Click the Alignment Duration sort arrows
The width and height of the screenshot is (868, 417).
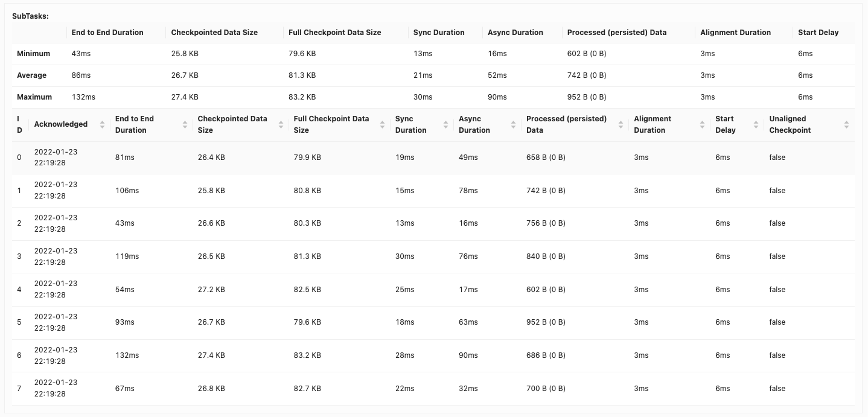[701, 124]
